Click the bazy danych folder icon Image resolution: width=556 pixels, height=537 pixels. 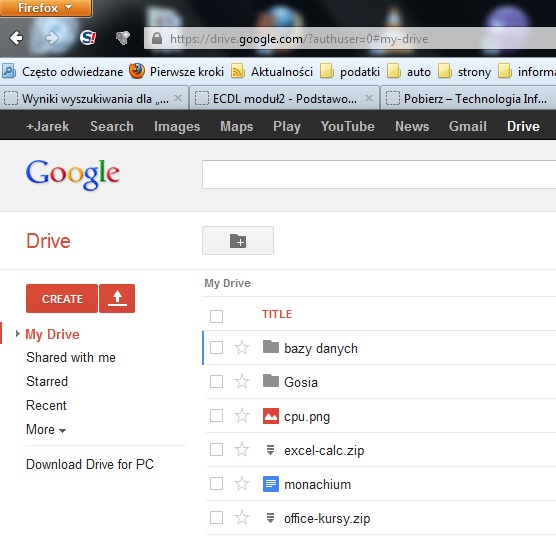click(x=271, y=347)
